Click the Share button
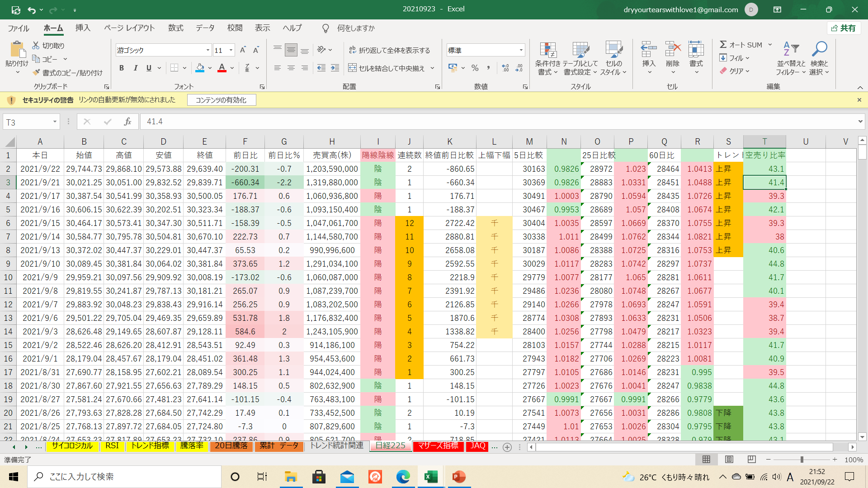Viewport: 868px width, 488px height. click(x=844, y=28)
